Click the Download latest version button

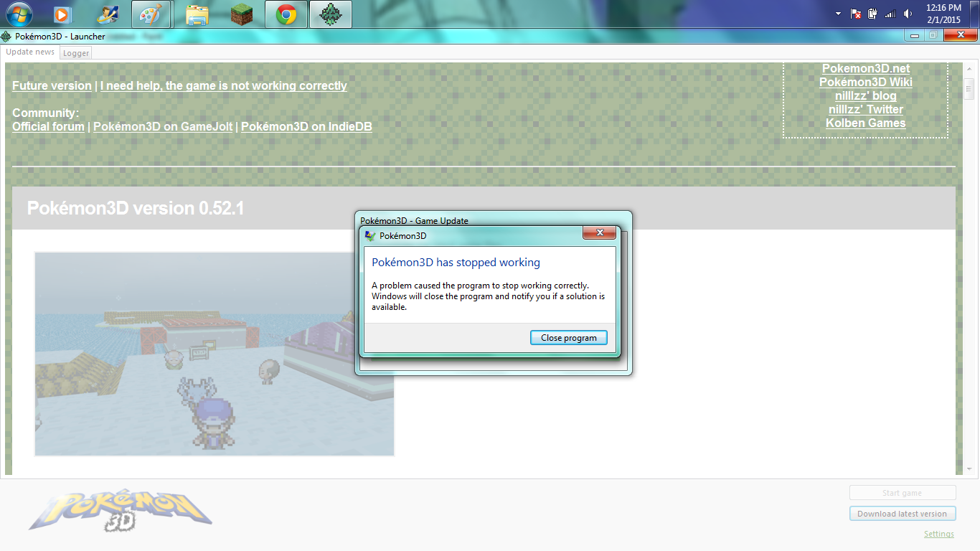[x=903, y=514]
